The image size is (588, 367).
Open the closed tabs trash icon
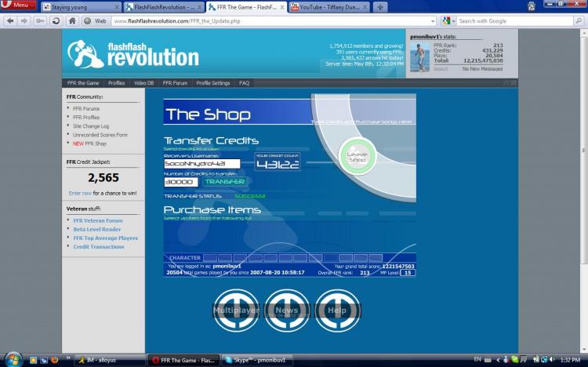pyautogui.click(x=532, y=6)
